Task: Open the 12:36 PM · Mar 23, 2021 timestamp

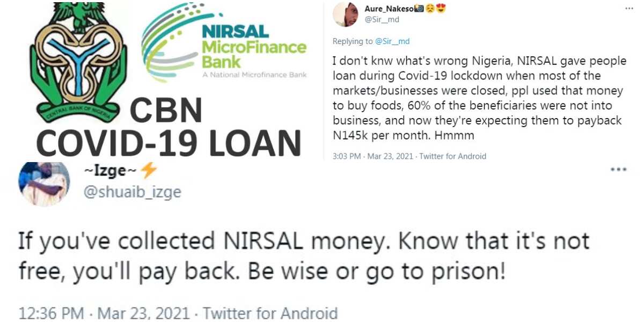Action: point(104,313)
